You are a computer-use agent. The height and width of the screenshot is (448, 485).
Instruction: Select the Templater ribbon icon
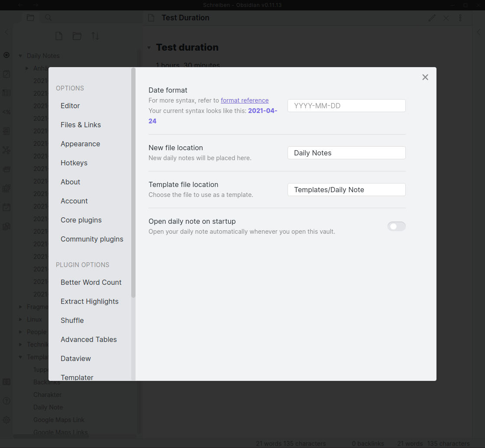coord(6,112)
